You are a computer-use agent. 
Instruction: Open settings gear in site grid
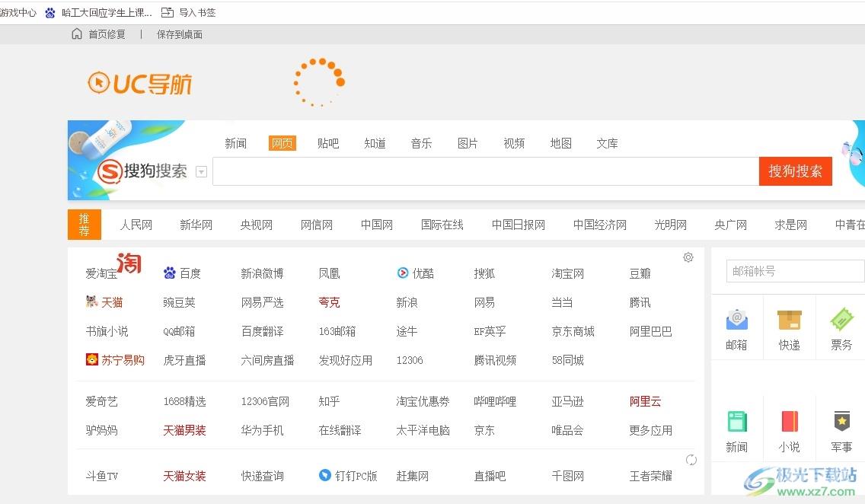click(x=688, y=257)
